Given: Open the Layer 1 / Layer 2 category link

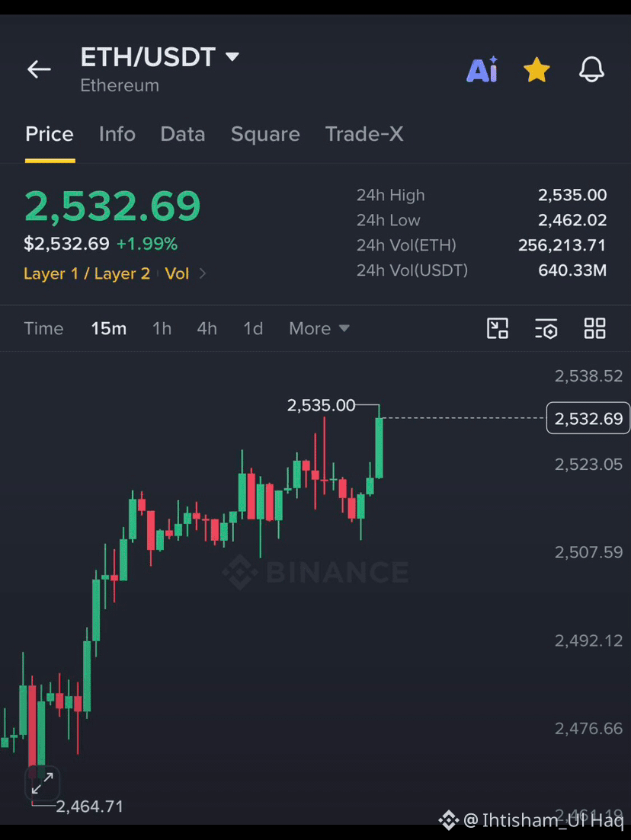Looking at the screenshot, I should 87,273.
